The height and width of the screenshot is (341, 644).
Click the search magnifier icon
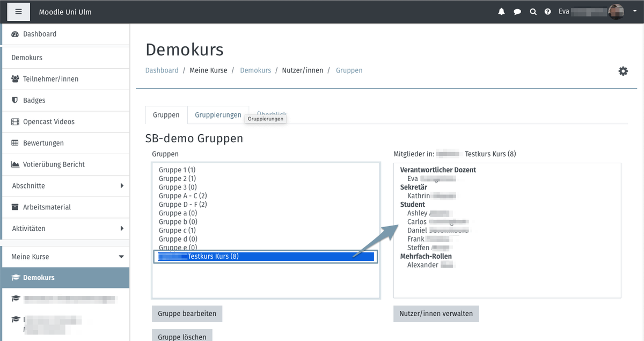point(533,12)
